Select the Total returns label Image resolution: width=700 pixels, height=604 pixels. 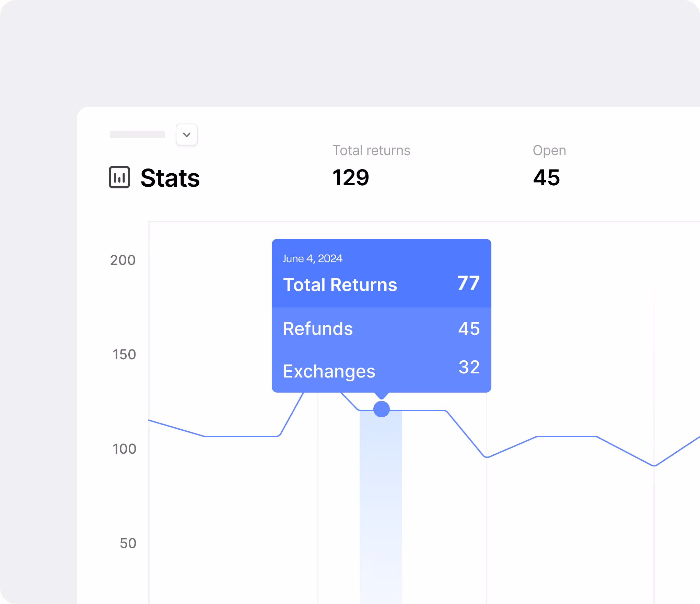tap(371, 150)
